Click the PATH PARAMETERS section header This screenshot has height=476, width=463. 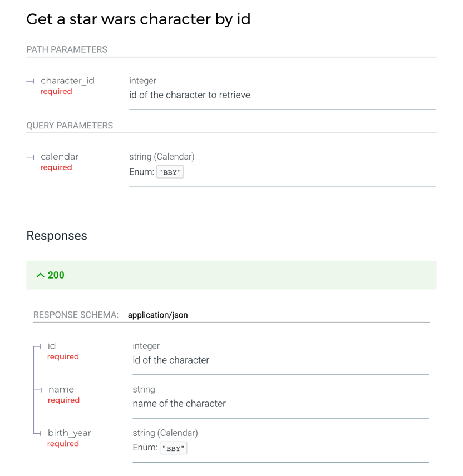67,49
